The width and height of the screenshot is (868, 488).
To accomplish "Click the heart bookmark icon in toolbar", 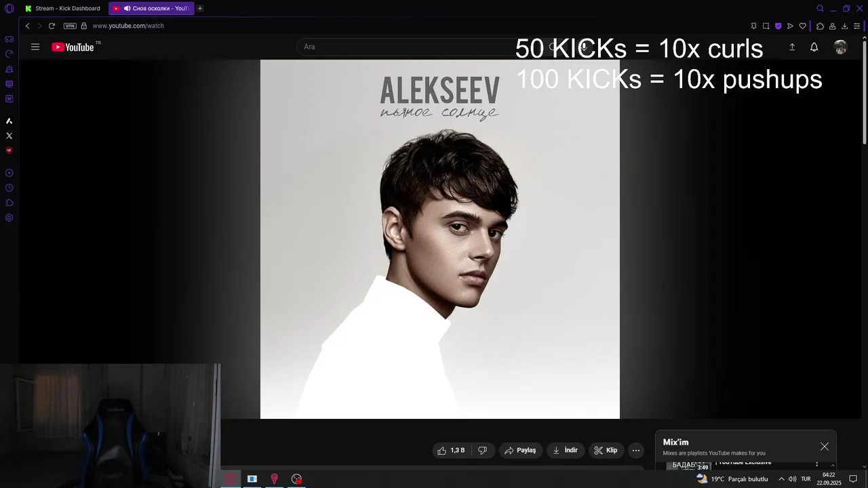I will (x=802, y=26).
